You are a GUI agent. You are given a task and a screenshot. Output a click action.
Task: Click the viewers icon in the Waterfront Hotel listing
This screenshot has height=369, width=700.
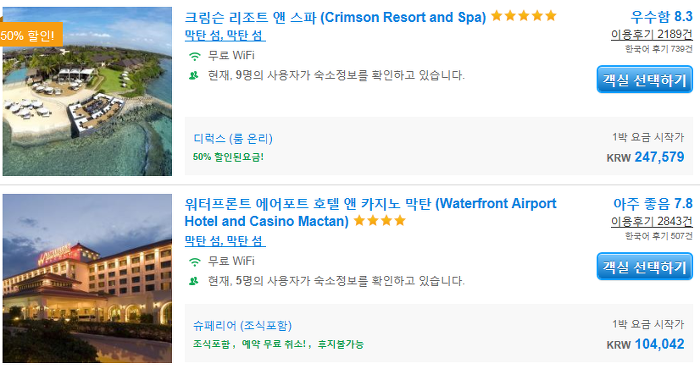[194, 281]
